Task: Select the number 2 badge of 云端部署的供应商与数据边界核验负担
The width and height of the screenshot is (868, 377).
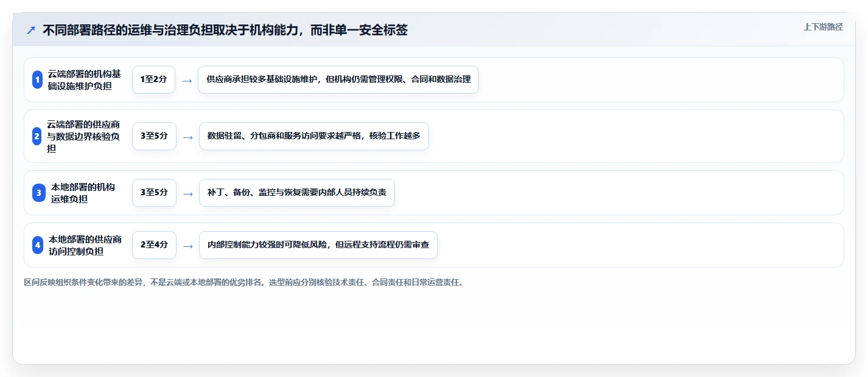Action: click(x=37, y=136)
